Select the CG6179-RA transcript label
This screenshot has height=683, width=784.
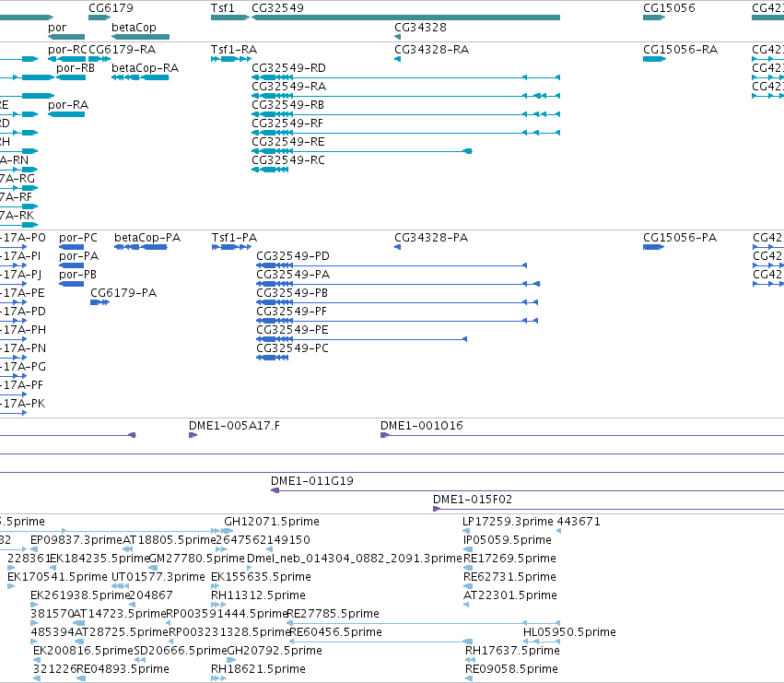[x=122, y=50]
